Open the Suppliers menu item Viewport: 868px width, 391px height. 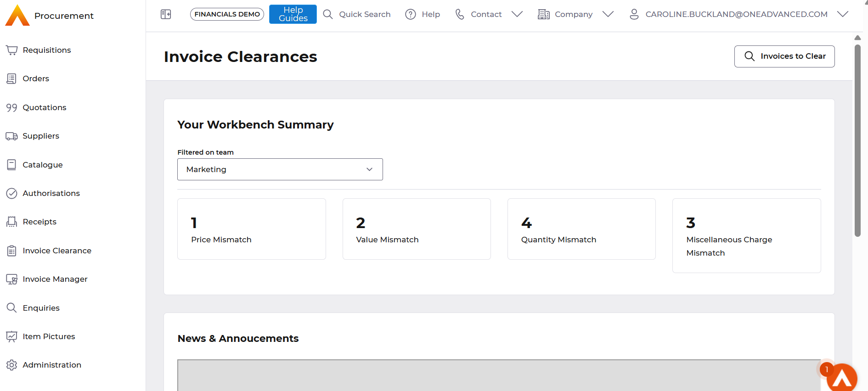(41, 136)
